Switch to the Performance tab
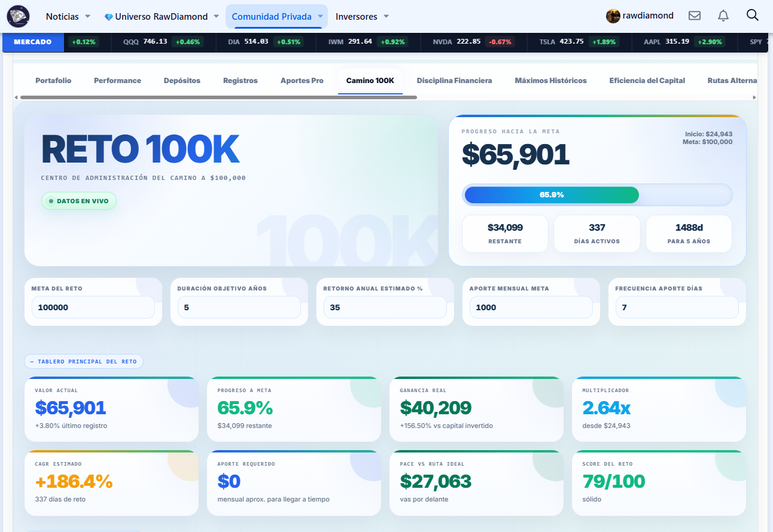 pos(117,81)
